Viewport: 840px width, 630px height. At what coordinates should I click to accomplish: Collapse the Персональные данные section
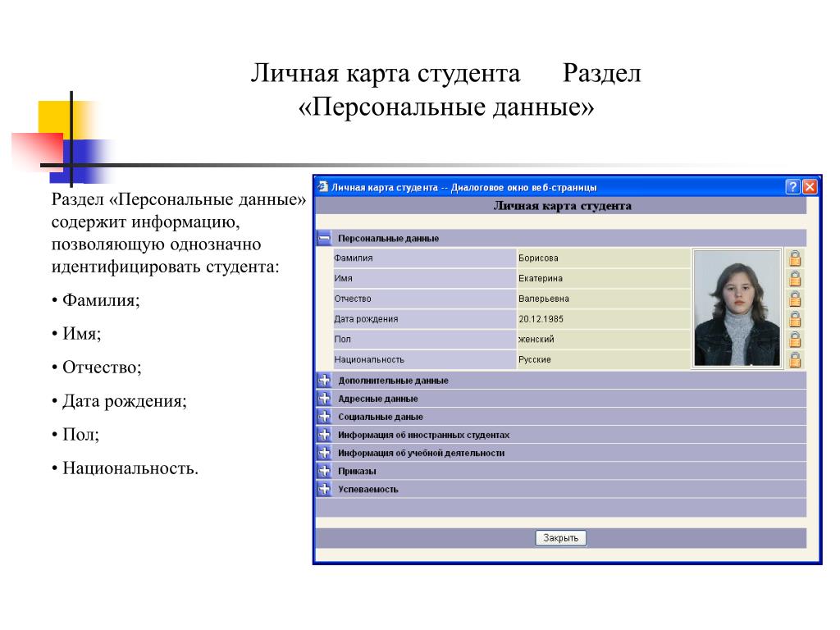(324, 238)
